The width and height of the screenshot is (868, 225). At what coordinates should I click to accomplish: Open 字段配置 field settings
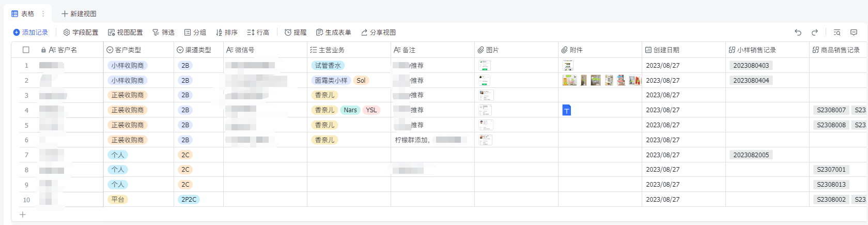pos(81,33)
